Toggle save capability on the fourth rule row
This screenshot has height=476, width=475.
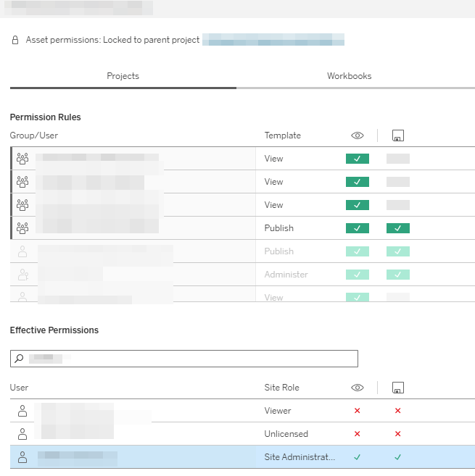click(397, 228)
